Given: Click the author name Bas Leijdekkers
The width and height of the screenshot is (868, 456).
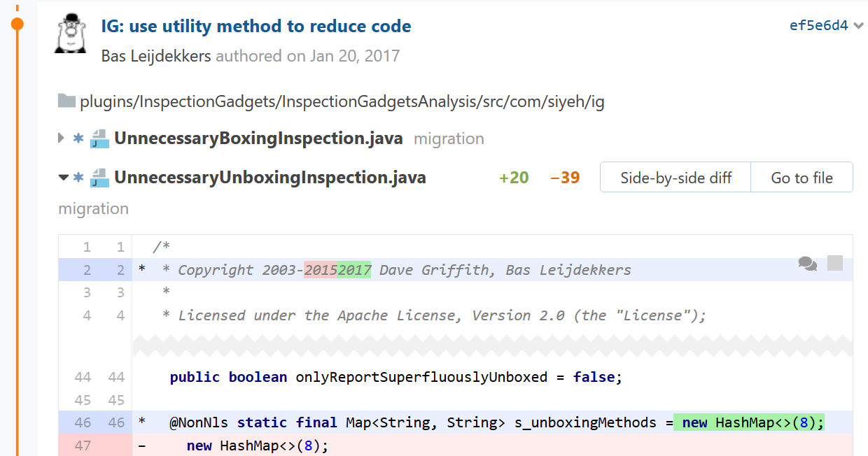Looking at the screenshot, I should tap(156, 56).
